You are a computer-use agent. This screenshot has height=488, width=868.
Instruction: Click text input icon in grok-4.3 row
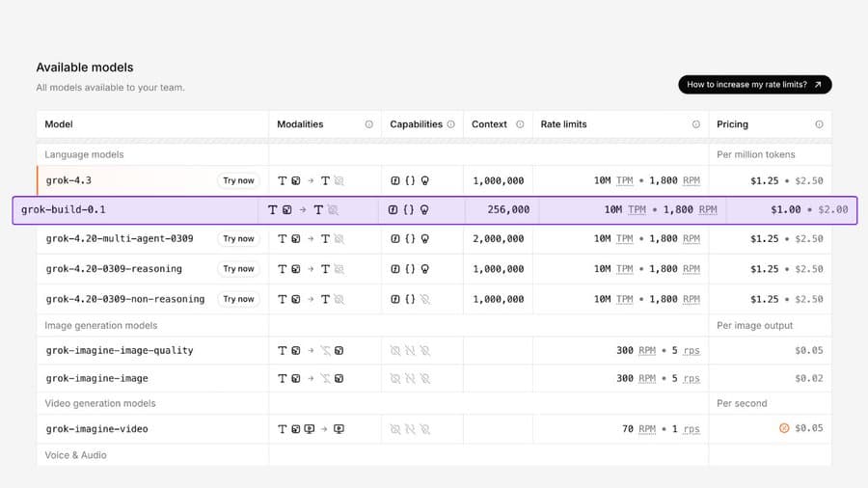click(x=283, y=181)
